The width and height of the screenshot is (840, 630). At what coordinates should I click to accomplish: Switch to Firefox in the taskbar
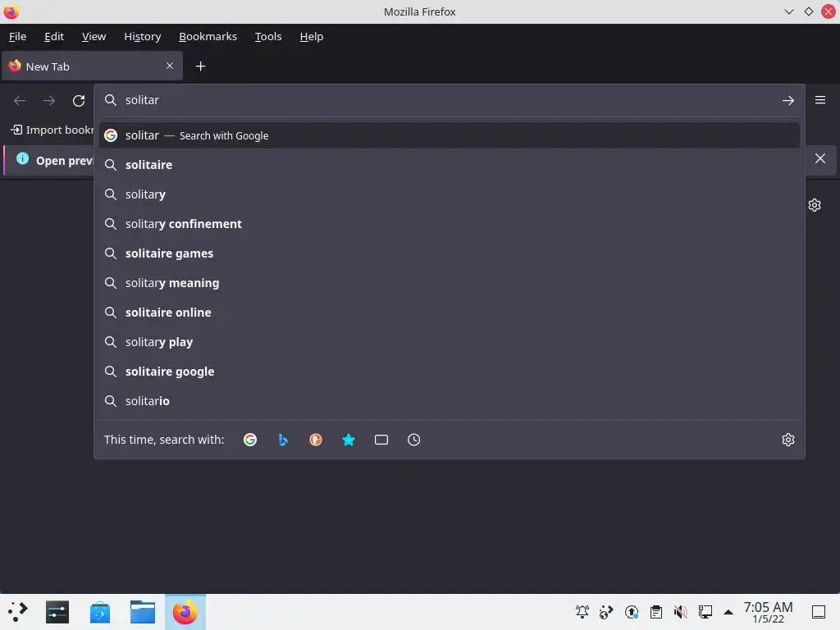[185, 612]
